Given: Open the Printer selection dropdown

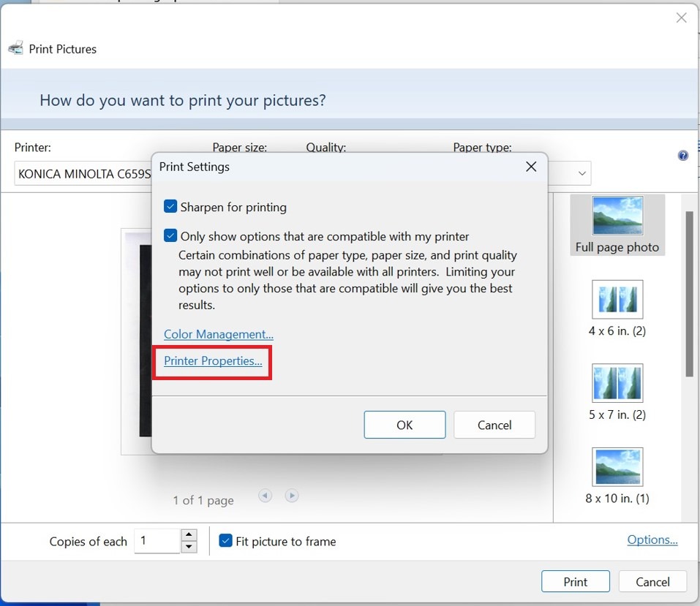Looking at the screenshot, I should [82, 174].
